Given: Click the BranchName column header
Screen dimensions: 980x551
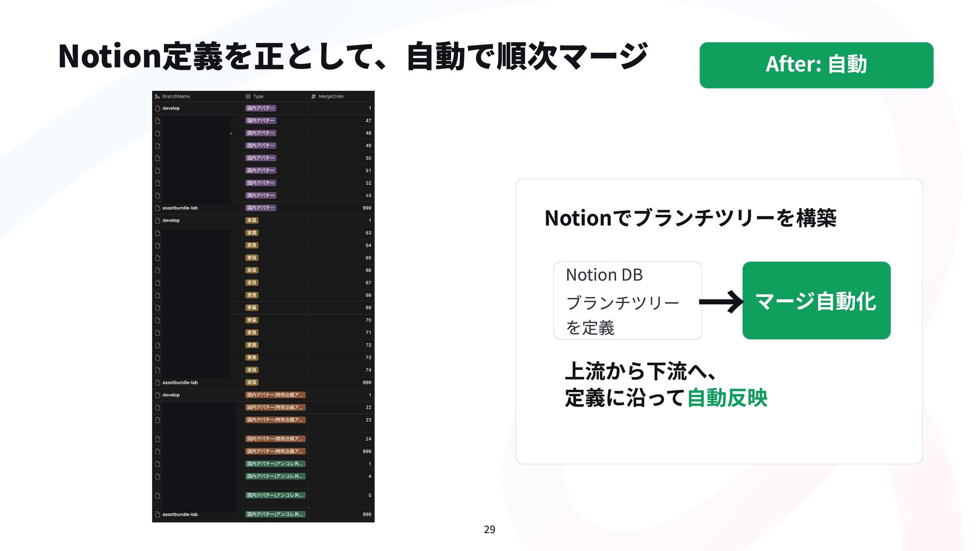Looking at the screenshot, I should 176,96.
